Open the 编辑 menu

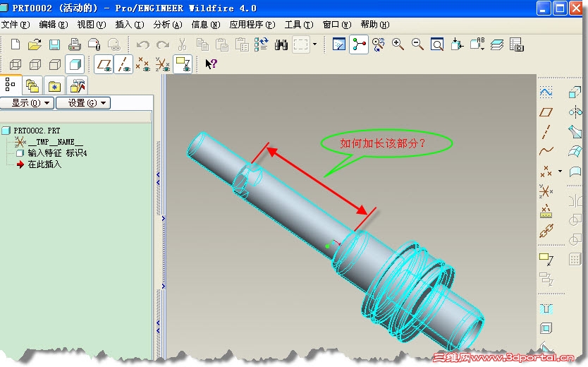coord(54,25)
